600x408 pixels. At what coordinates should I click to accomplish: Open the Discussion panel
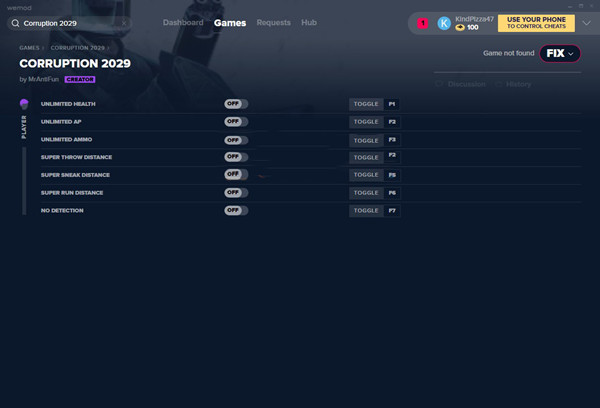pyautogui.click(x=465, y=84)
